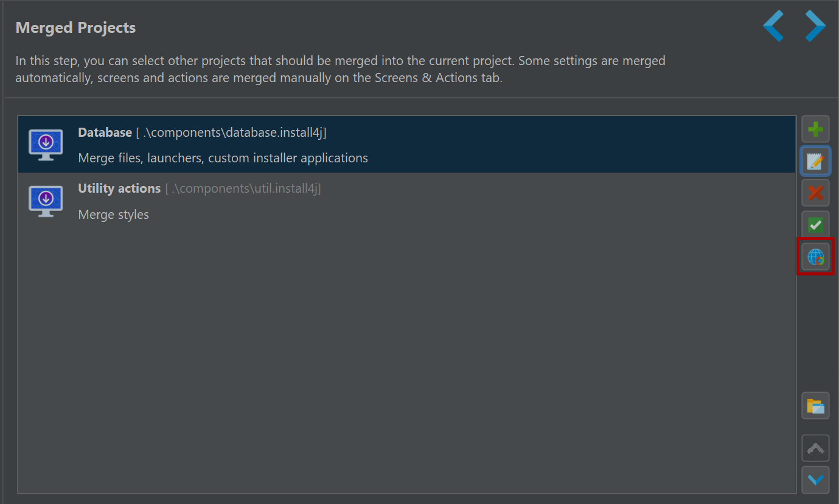Click the util.install4j path text
This screenshot has height=504, width=839.
point(243,188)
